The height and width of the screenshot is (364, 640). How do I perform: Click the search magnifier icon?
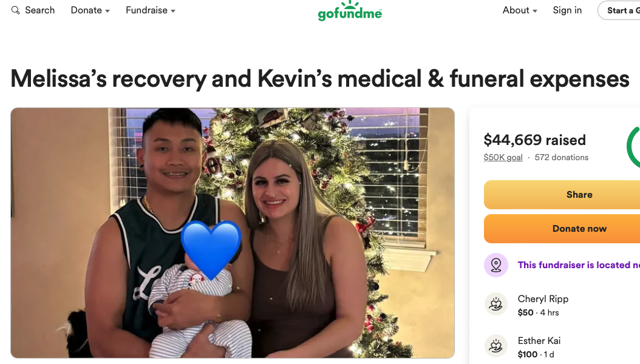pos(16,10)
